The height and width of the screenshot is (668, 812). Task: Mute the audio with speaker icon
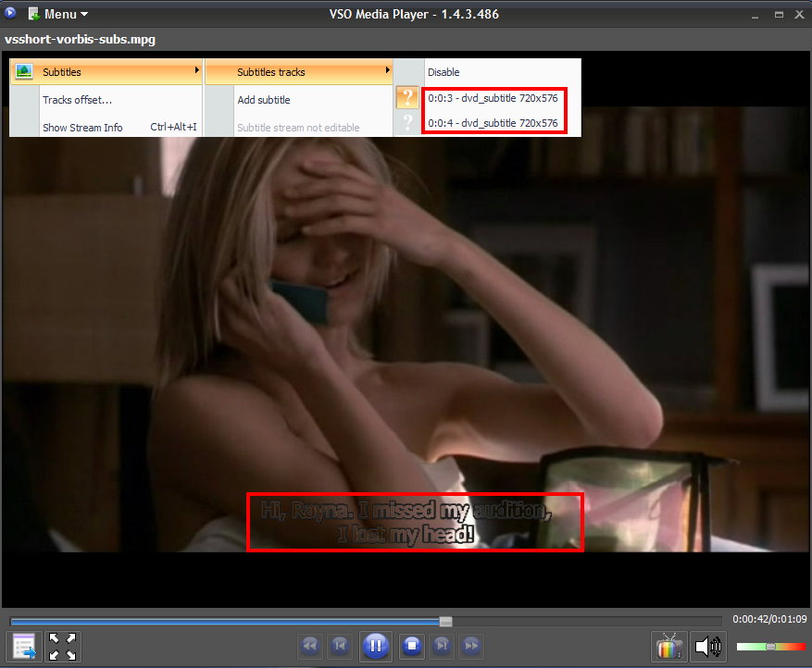coord(708,647)
